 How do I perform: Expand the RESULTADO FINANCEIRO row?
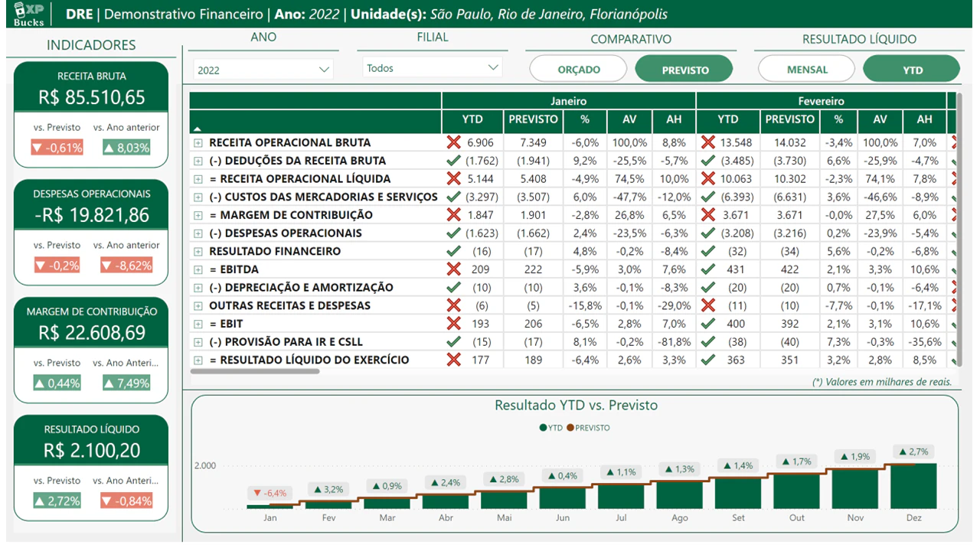click(198, 251)
